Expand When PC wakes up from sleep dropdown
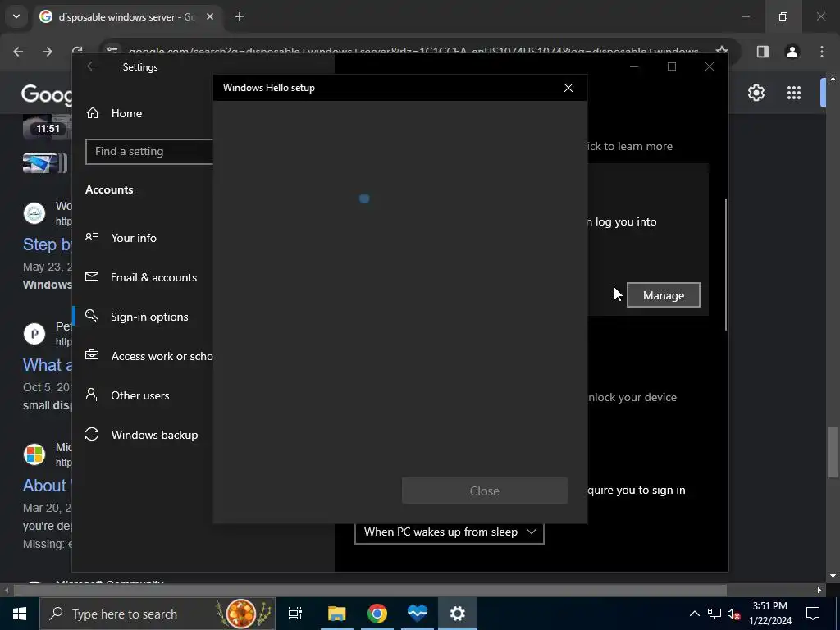840x630 pixels. click(449, 532)
